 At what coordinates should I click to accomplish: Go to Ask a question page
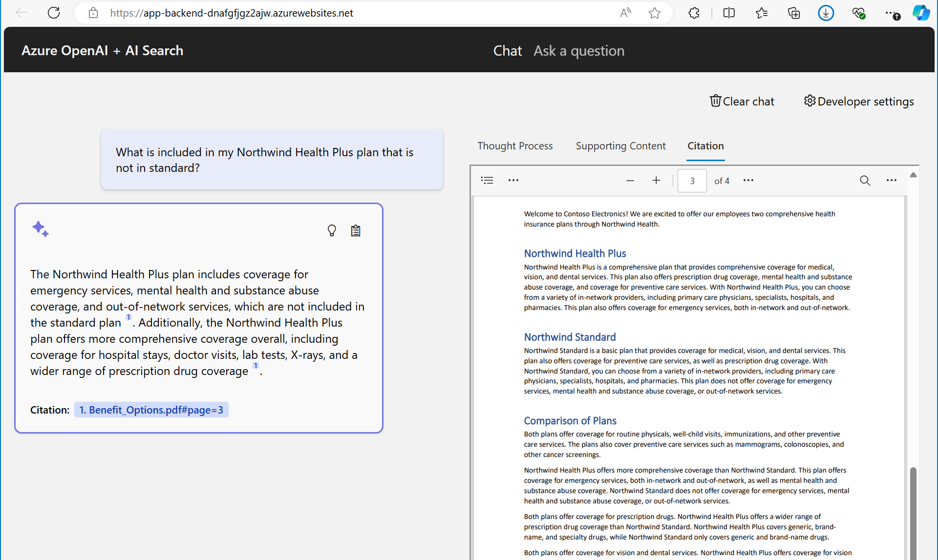tap(579, 50)
